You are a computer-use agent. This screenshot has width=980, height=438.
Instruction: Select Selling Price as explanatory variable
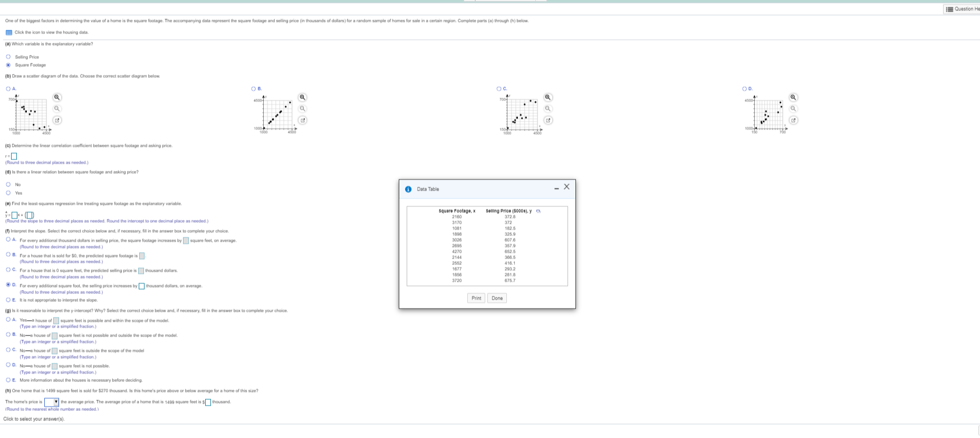click(x=8, y=57)
